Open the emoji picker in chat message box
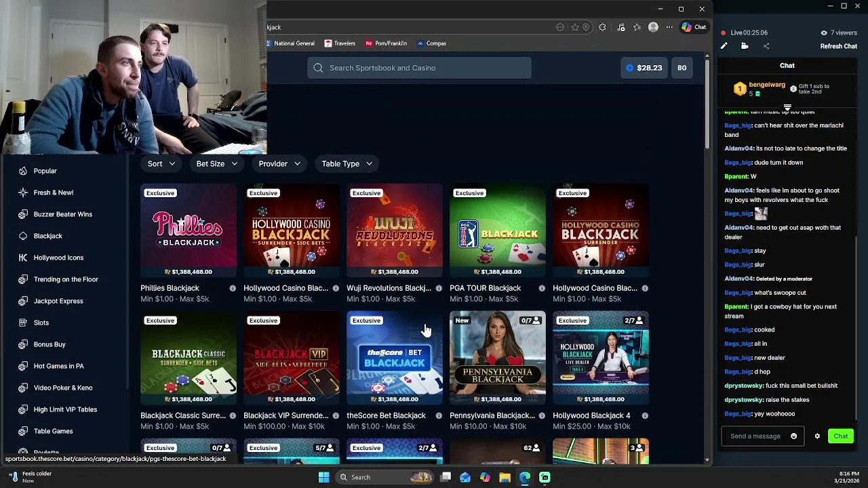The image size is (868, 488). (x=794, y=436)
